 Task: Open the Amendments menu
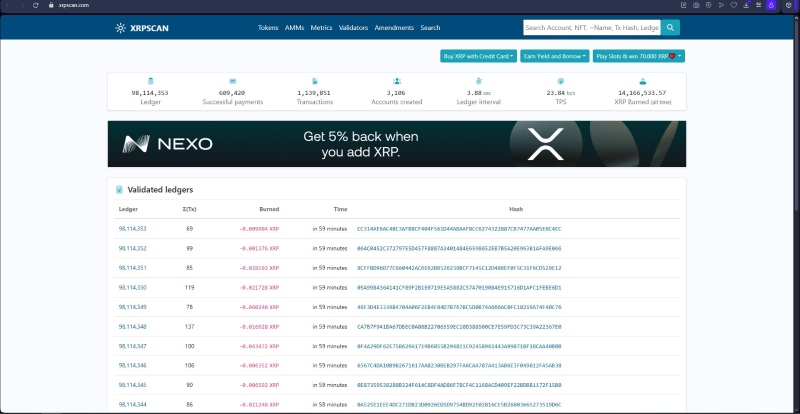(x=394, y=28)
